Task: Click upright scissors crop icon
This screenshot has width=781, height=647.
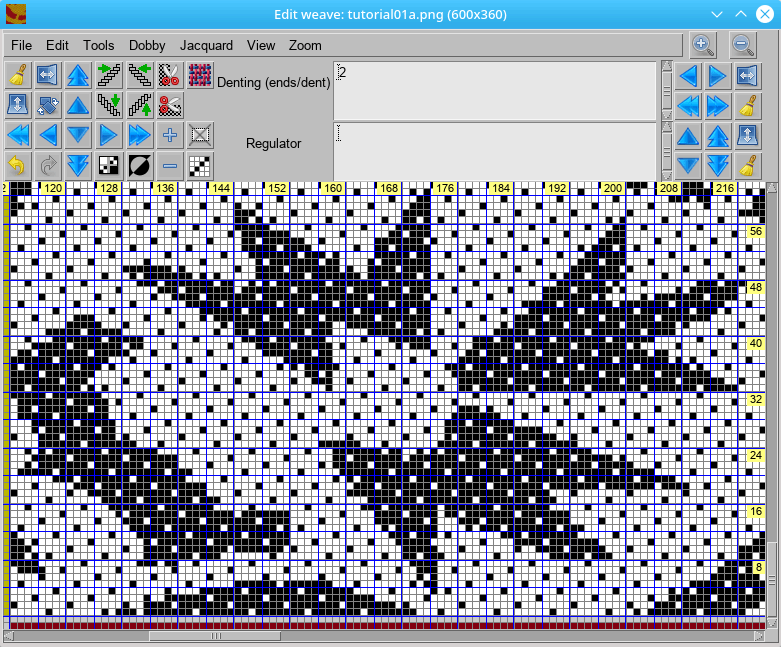Action: click(x=170, y=75)
